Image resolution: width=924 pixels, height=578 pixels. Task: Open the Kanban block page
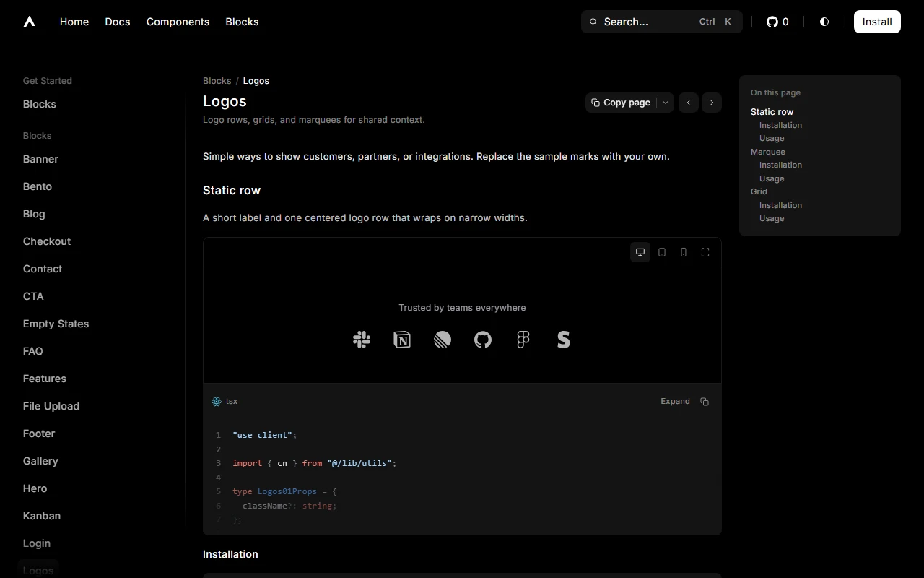coord(42,516)
